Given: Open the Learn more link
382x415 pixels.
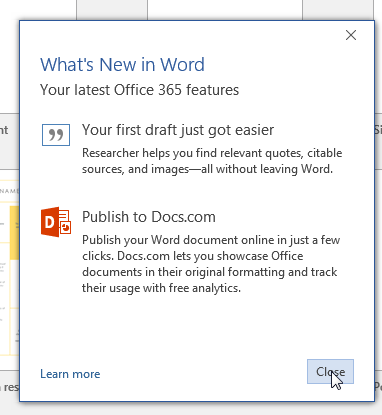Looking at the screenshot, I should click(70, 374).
